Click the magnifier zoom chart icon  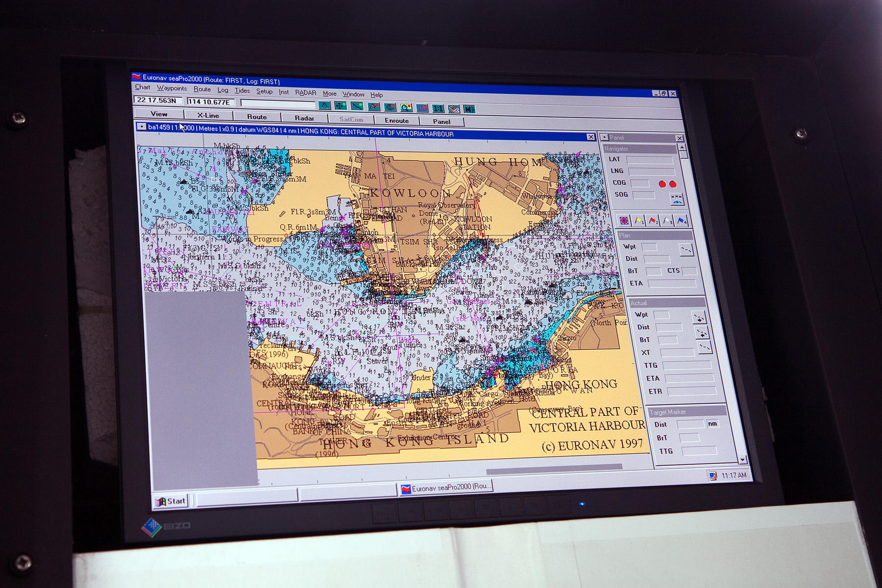pos(406,108)
